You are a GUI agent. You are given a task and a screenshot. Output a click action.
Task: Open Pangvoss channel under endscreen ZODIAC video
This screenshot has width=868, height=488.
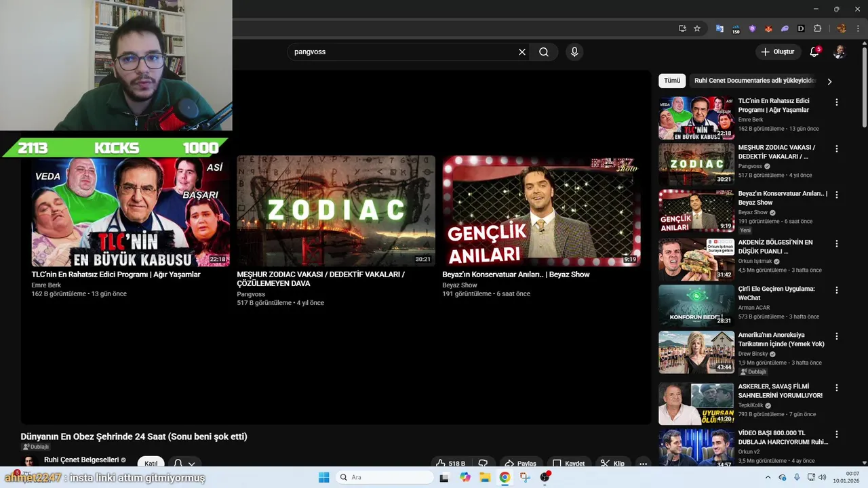(251, 294)
